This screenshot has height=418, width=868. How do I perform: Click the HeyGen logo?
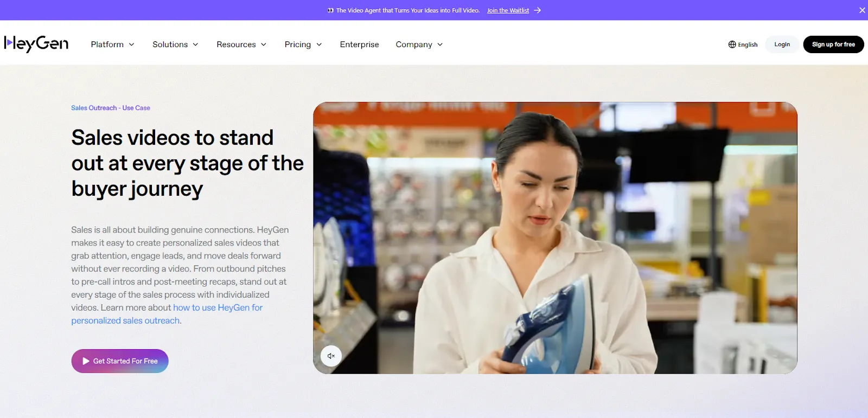pos(36,44)
